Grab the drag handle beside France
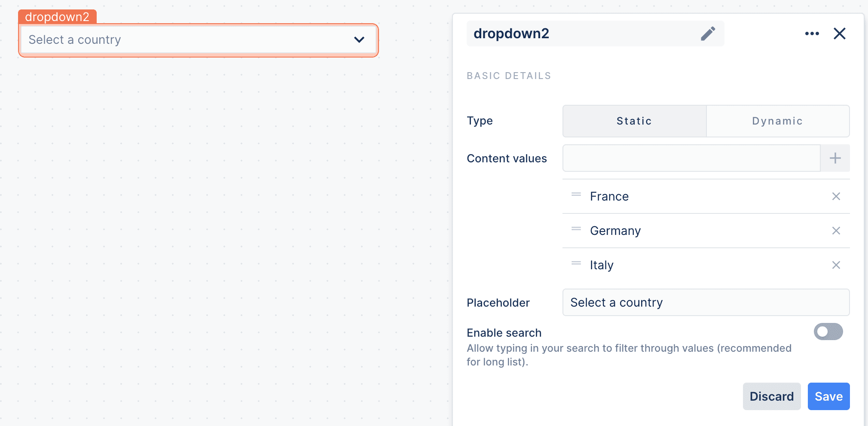Screen dimensions: 868x426 (x=576, y=195)
